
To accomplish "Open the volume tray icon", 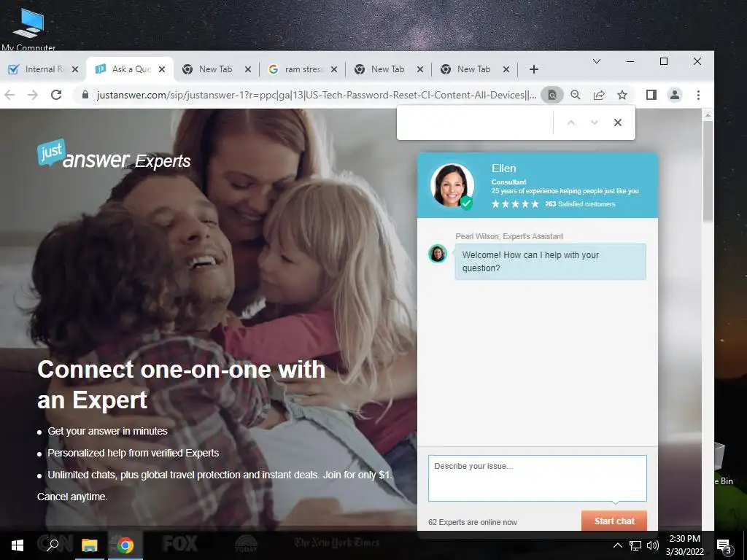I will pos(653,545).
